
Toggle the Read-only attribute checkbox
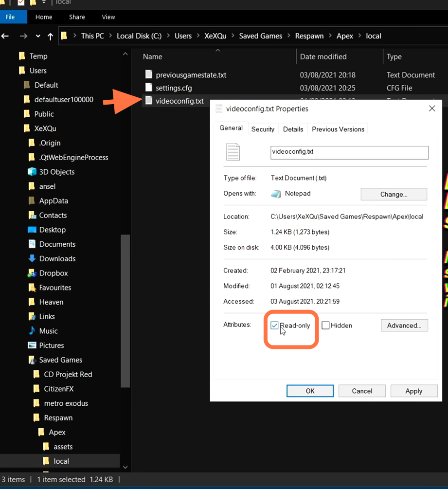pos(274,326)
